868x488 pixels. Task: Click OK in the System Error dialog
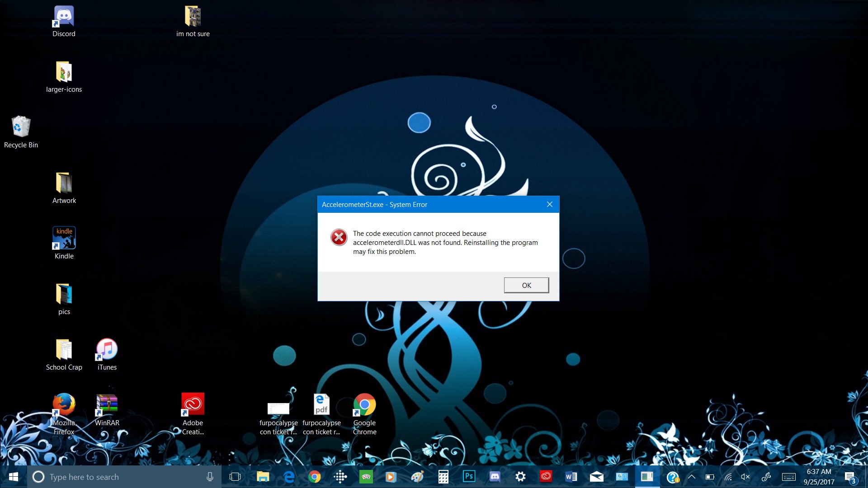tap(526, 285)
